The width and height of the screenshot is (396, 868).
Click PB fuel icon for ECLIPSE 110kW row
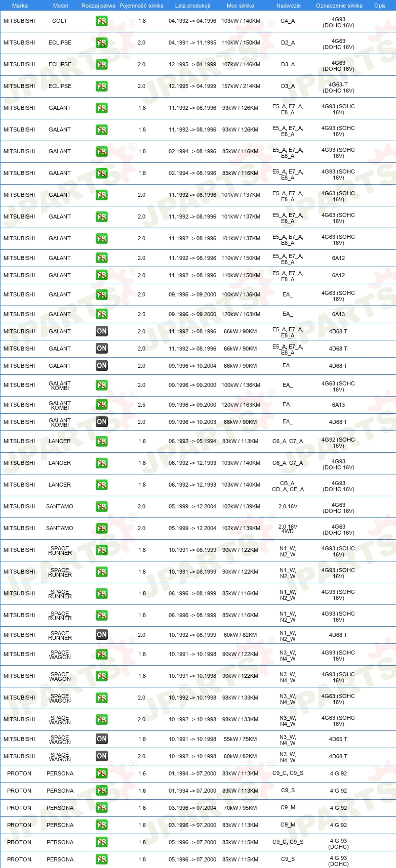[101, 43]
